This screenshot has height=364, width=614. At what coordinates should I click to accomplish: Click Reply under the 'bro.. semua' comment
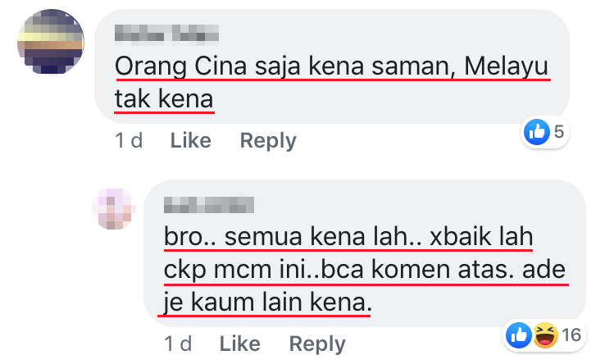317,344
